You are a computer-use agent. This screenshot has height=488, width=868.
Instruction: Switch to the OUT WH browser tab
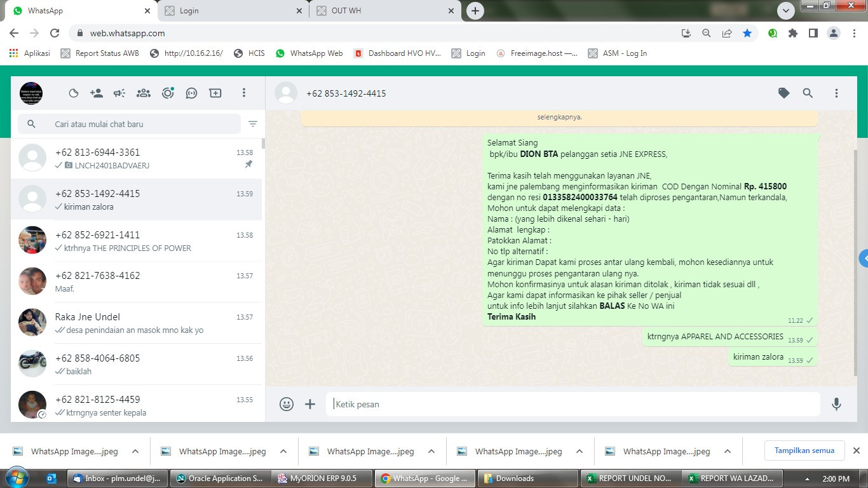coord(385,11)
